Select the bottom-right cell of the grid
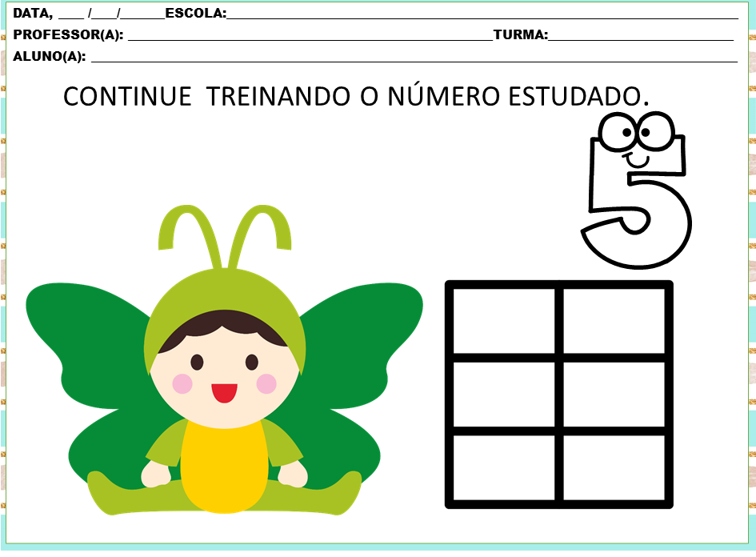 [x=614, y=467]
